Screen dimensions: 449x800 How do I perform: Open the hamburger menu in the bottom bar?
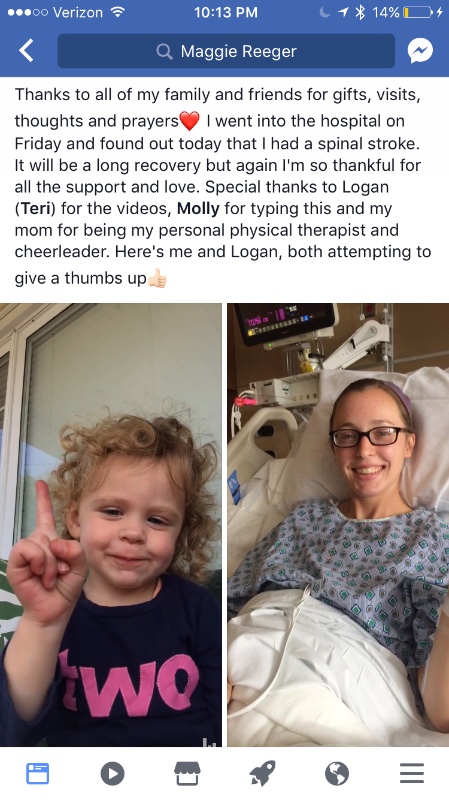point(412,773)
